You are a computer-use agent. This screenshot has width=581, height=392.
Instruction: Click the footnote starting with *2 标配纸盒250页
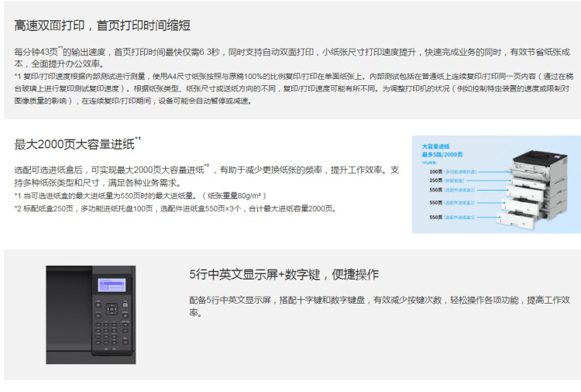pyautogui.click(x=175, y=208)
